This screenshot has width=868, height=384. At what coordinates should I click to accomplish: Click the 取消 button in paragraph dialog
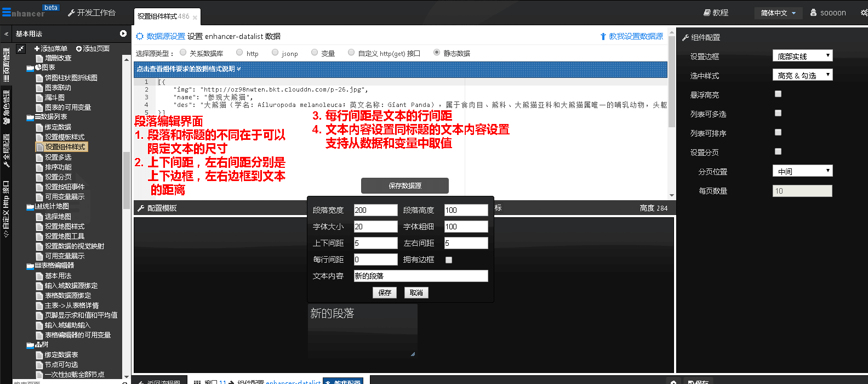pyautogui.click(x=416, y=293)
